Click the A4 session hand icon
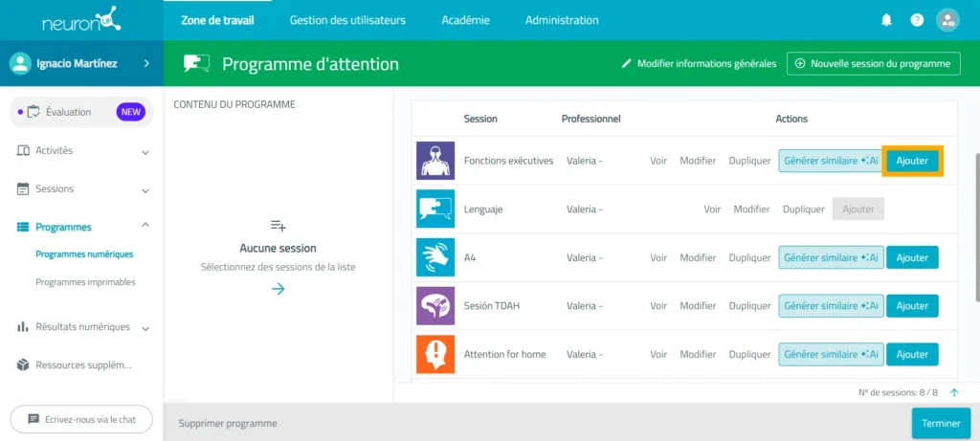 (435, 257)
